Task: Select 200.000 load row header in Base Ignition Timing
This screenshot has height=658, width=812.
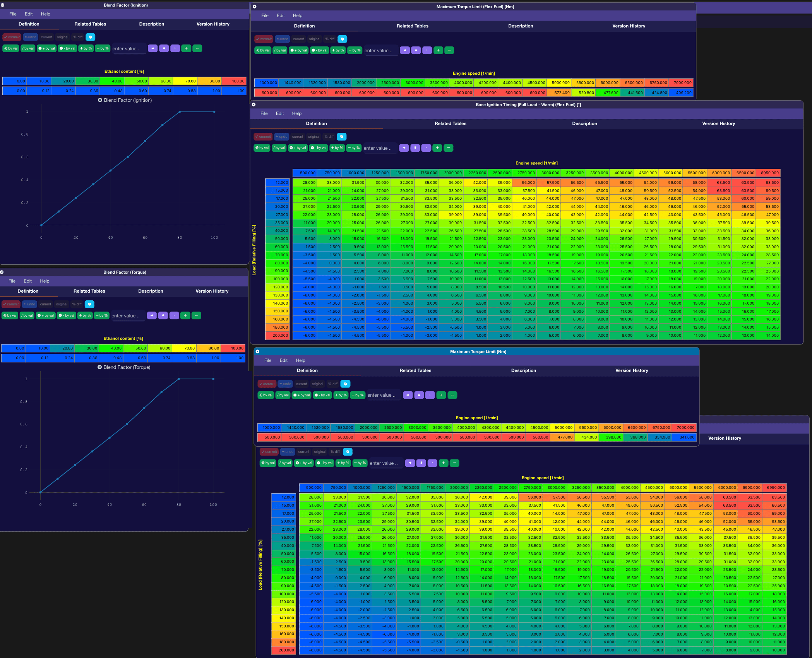Action: pyautogui.click(x=278, y=336)
